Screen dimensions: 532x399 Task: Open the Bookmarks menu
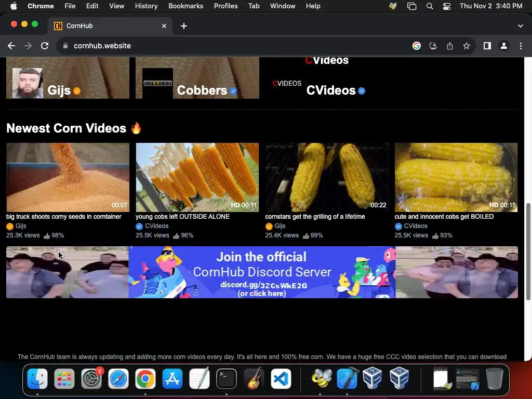[x=186, y=6]
